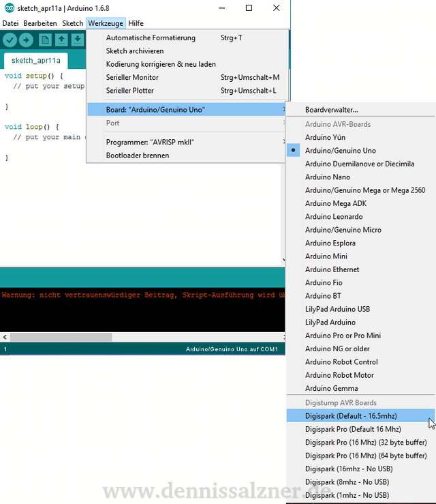Click the orange Warnung console message
436x504 pixels.
point(143,295)
